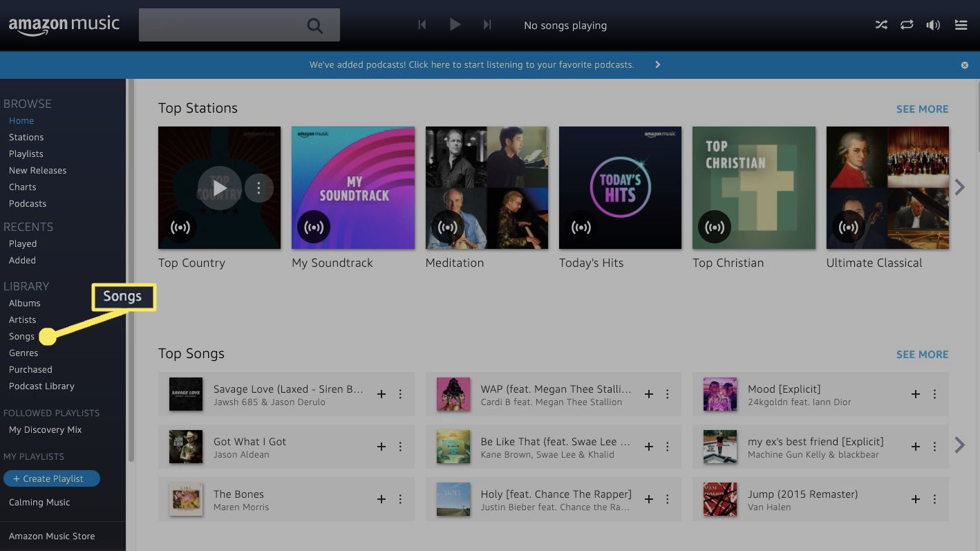Open library Artists
This screenshot has height=551, width=980.
23,319
